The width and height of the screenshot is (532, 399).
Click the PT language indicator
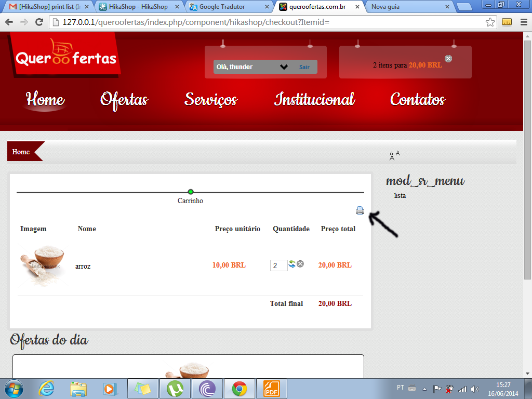tap(401, 388)
